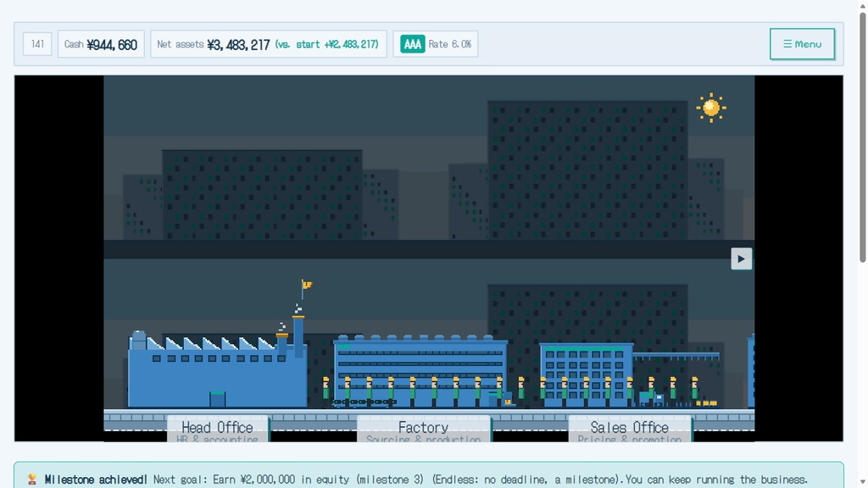Click the yellow flag atop the chimney
868x488 pixels.
pos(307,285)
